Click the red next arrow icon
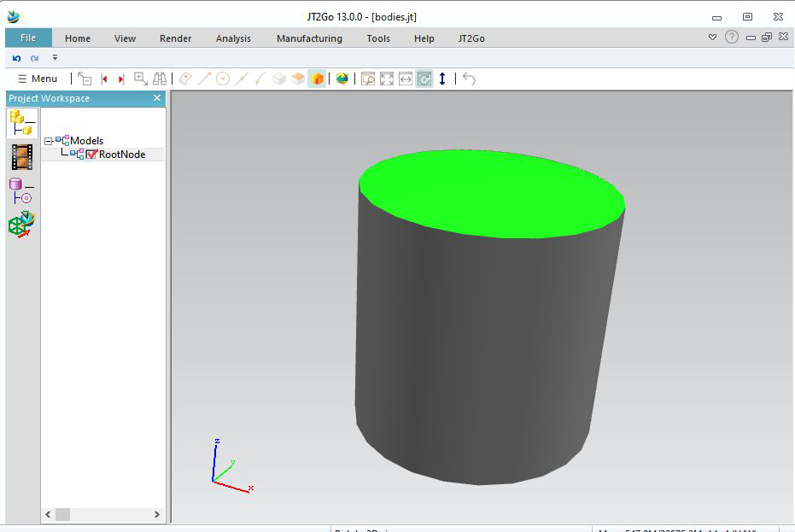Screen dimensions: 795x532 (121, 79)
